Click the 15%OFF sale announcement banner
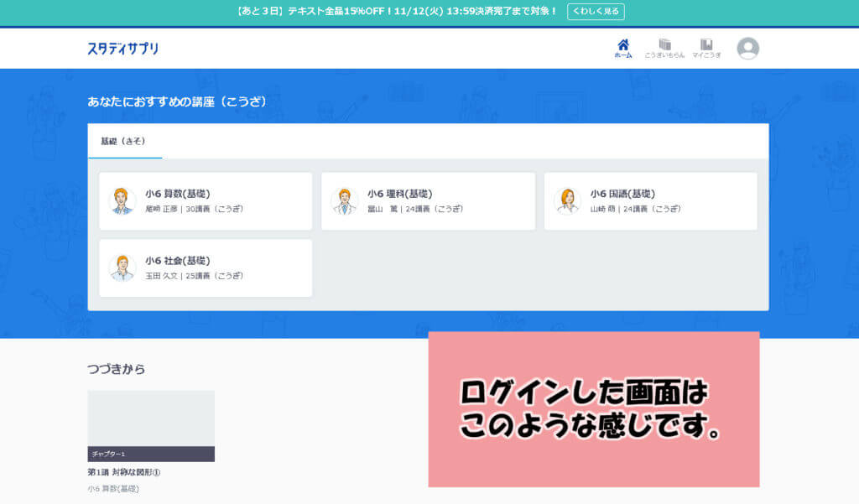The height and width of the screenshot is (504, 859). tap(386, 11)
